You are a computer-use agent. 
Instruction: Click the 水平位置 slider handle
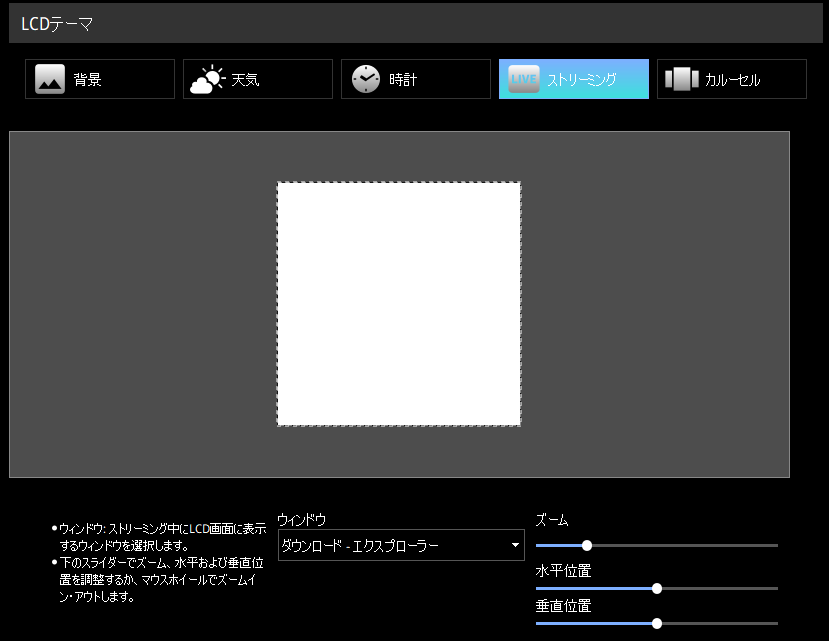[x=657, y=588]
